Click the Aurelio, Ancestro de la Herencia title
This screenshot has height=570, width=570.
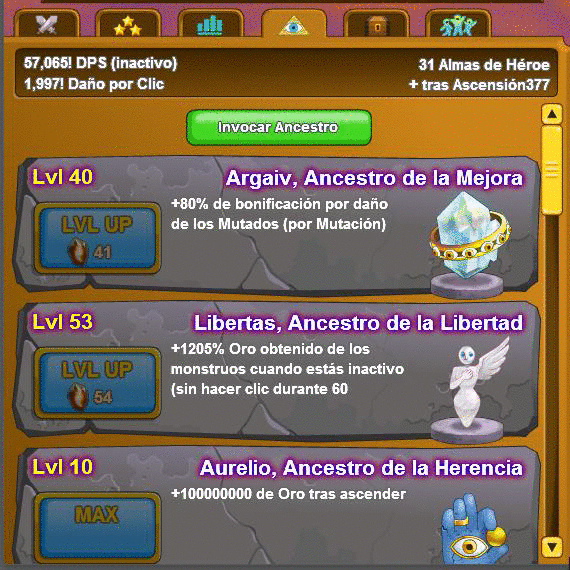coord(361,468)
